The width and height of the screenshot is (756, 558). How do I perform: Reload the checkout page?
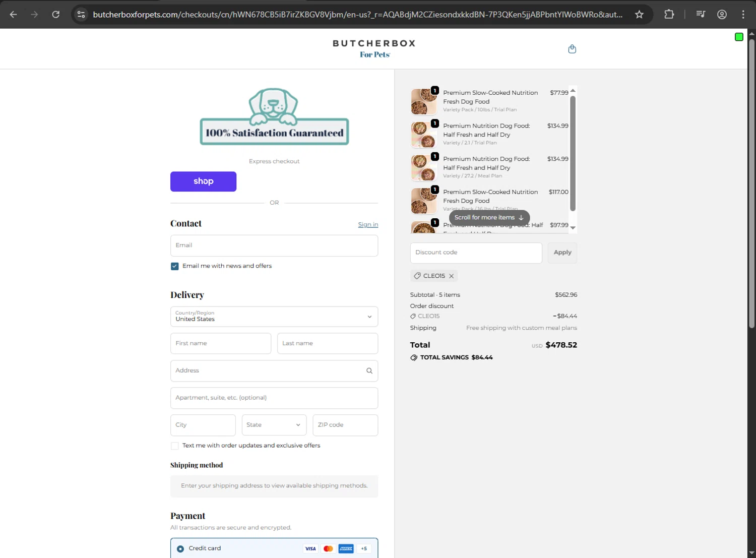(x=56, y=14)
